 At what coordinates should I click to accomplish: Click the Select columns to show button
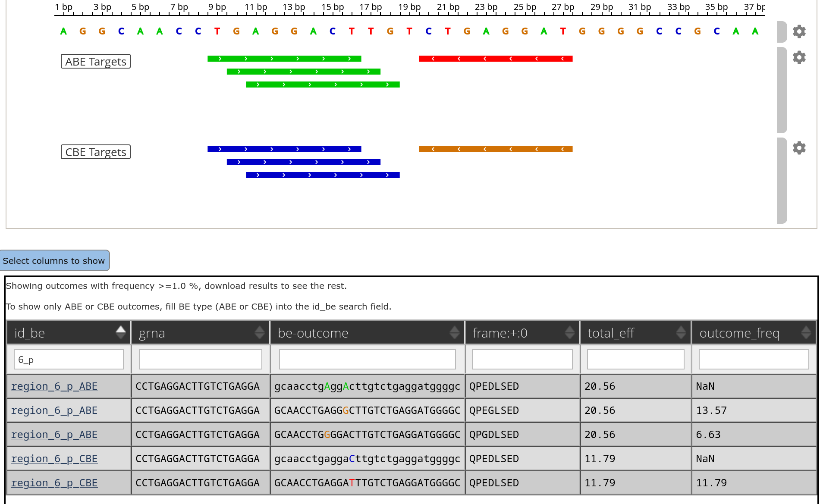click(x=54, y=260)
